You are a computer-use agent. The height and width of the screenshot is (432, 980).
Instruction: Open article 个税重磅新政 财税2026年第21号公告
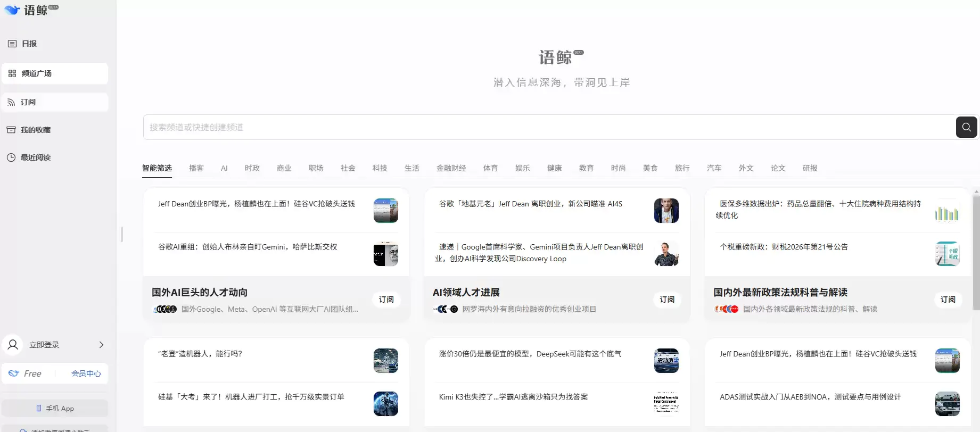coord(784,247)
